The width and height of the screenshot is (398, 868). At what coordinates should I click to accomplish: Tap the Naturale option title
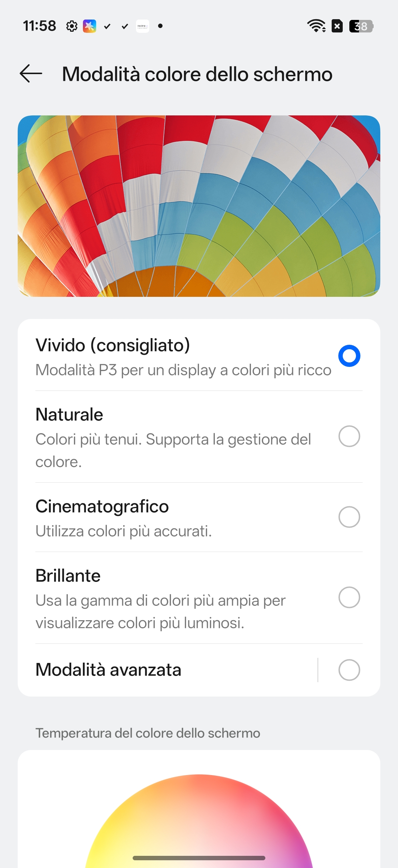pos(69,414)
